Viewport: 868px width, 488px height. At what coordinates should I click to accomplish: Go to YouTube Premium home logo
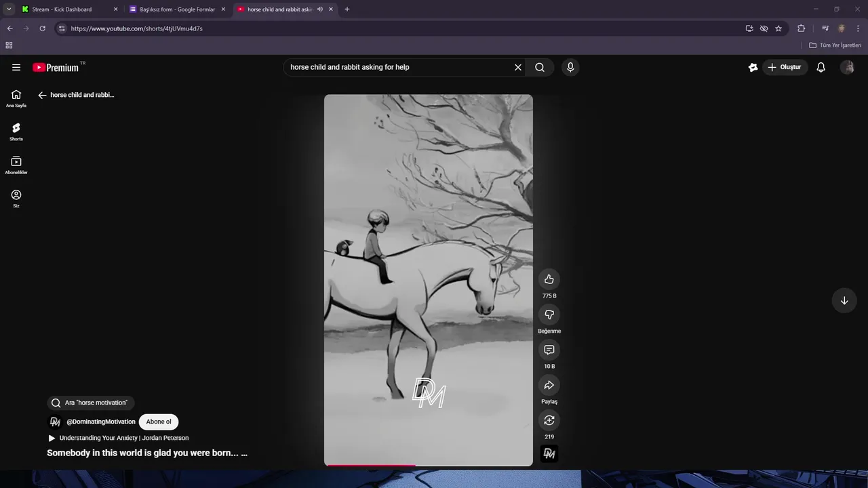click(x=56, y=67)
